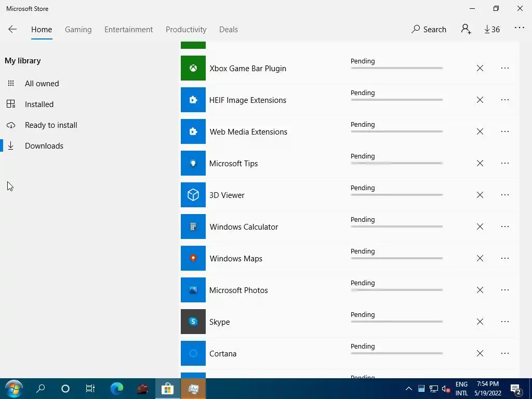Select All owned in My library
The width and height of the screenshot is (532, 399).
click(x=42, y=84)
